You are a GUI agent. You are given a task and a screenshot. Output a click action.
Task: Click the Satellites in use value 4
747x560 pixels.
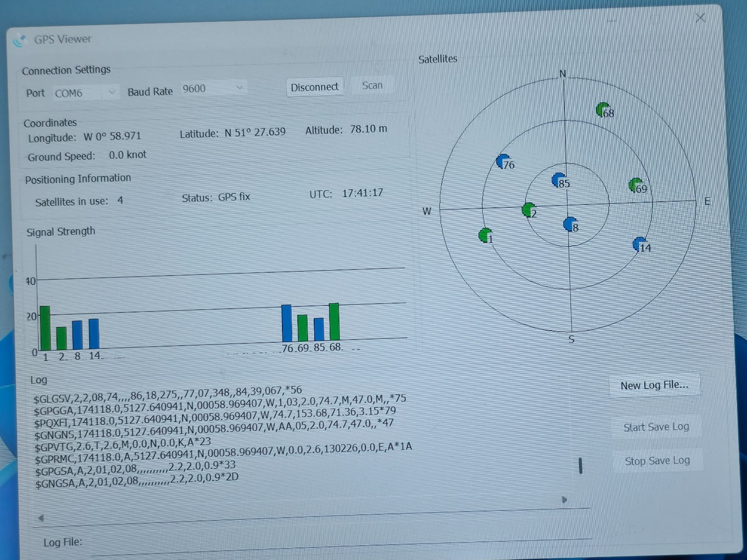coord(120,200)
